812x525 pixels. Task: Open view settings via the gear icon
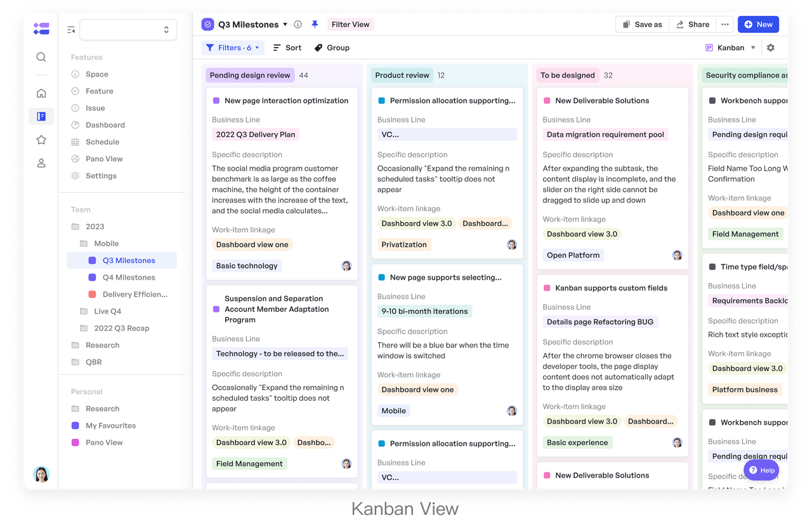point(771,47)
